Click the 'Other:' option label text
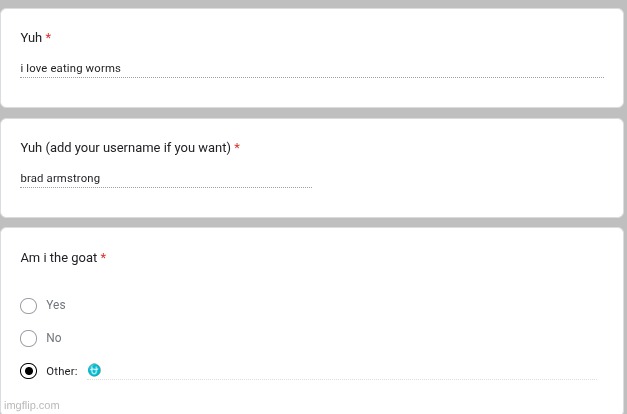 [x=61, y=371]
